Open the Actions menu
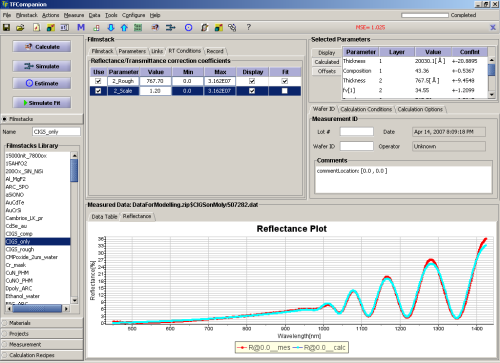This screenshot has width=500, height=363. (x=50, y=15)
